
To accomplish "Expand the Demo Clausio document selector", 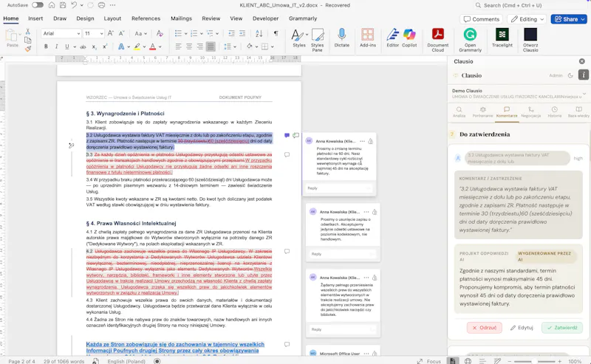I will [584, 94].
